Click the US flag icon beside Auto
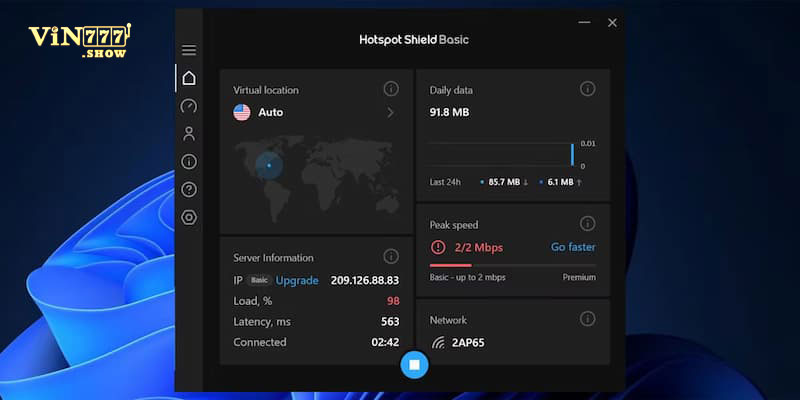Image resolution: width=800 pixels, height=400 pixels. [x=242, y=112]
